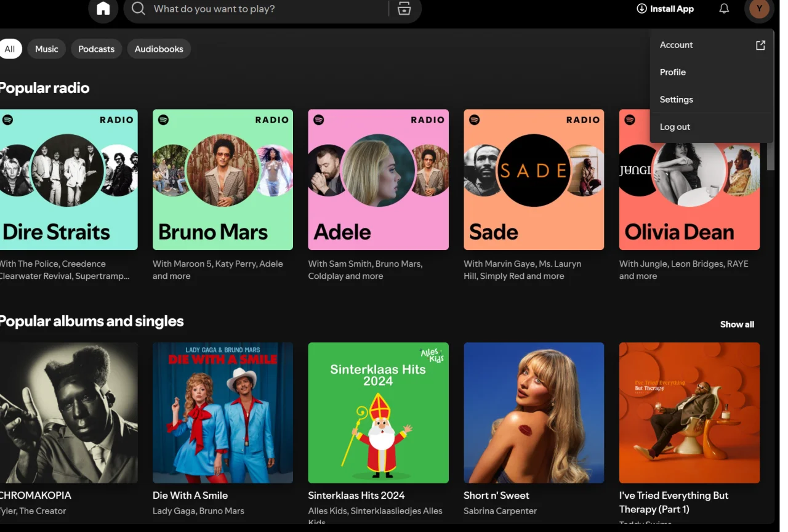788x532 pixels.
Task: Click the Short n' Sweet title
Action: pos(496,495)
